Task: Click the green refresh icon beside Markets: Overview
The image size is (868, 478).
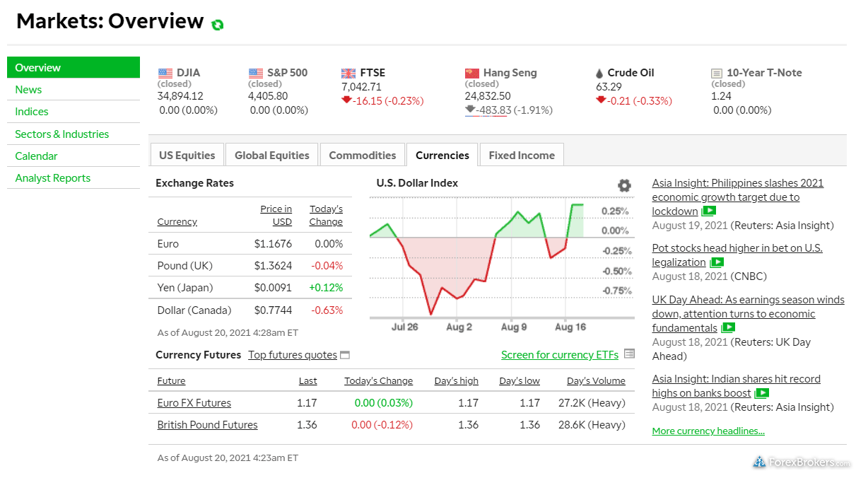Action: click(218, 25)
